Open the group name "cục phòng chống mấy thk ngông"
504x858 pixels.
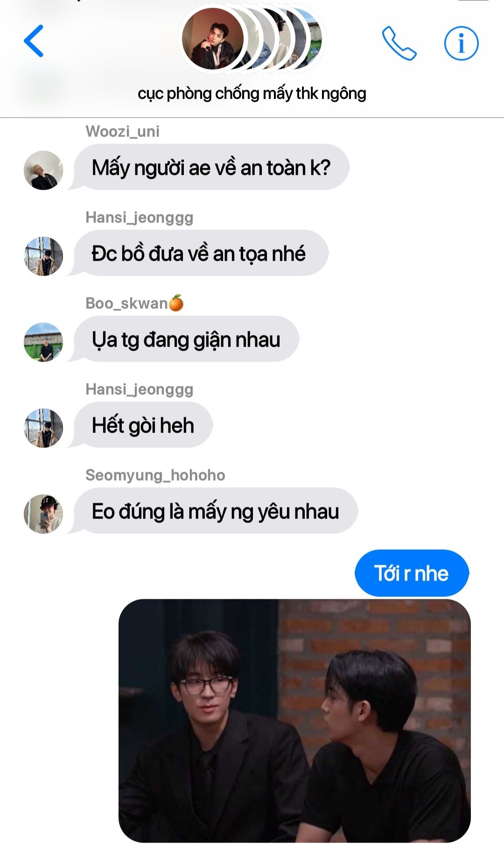tap(252, 94)
